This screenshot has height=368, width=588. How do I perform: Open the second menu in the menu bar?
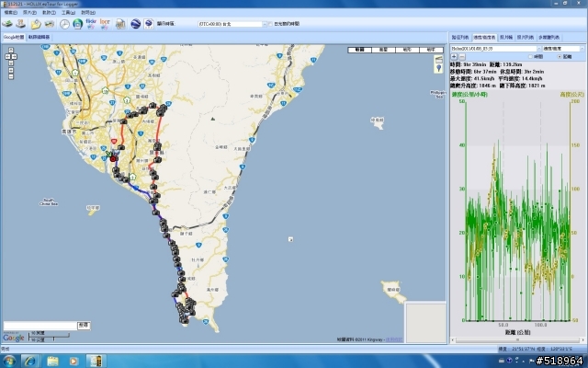coord(29,12)
